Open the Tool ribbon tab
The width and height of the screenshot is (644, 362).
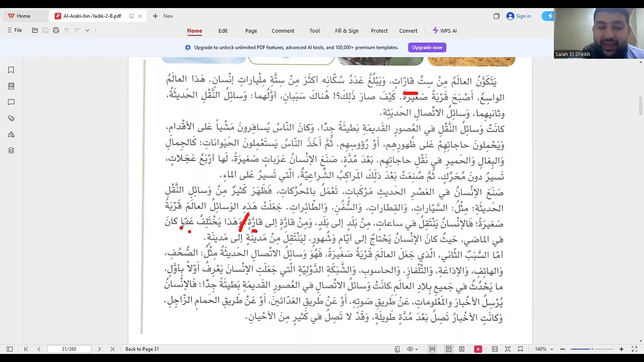coord(314,31)
